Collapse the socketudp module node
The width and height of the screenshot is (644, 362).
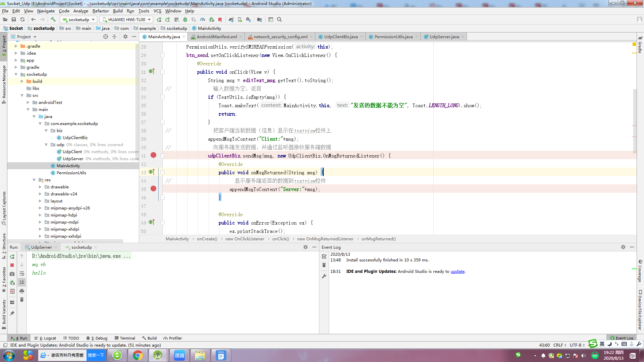coord(16,74)
